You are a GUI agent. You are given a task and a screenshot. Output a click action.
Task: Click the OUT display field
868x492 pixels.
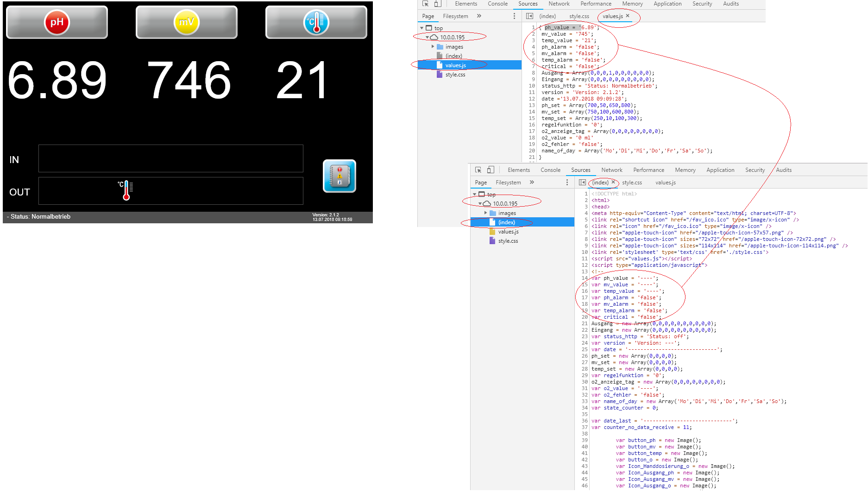pyautogui.click(x=171, y=191)
